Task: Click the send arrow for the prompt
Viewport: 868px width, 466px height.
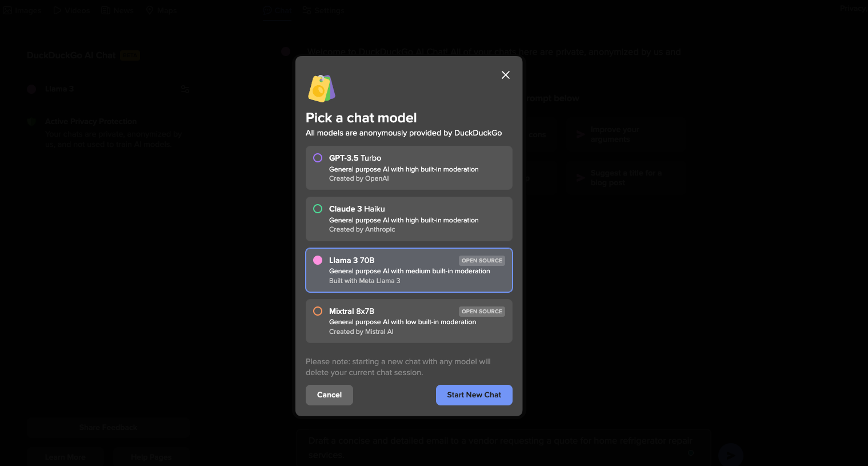Action: tap(730, 455)
